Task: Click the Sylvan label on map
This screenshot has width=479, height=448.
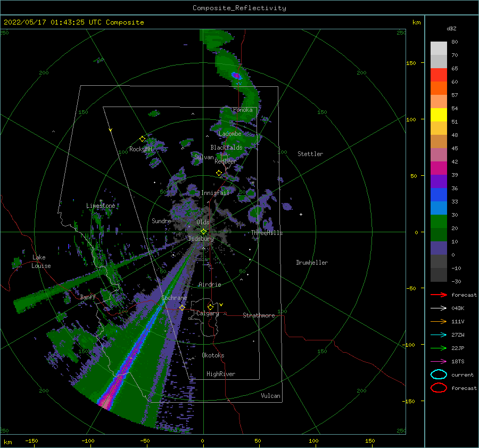Action: [204, 157]
